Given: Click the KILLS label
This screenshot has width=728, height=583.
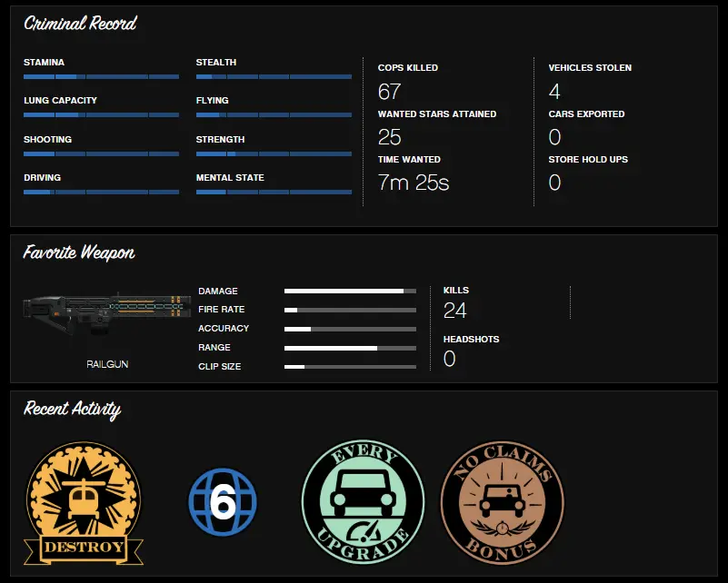Looking at the screenshot, I should (456, 291).
